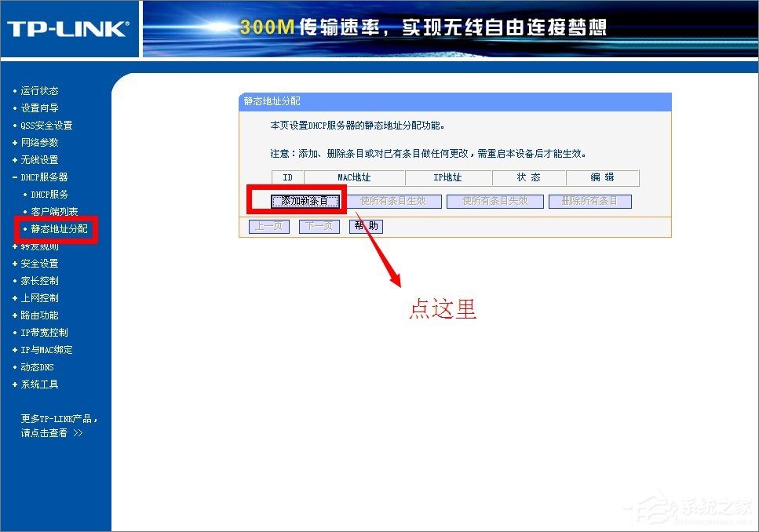Open the 运行状态 page
Viewport: 759px width, 532px height.
(40, 90)
